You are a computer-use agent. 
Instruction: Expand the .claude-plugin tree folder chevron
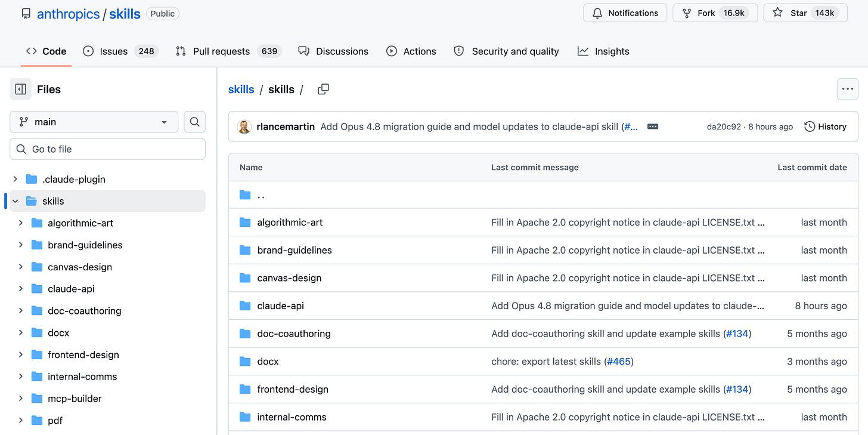15,179
